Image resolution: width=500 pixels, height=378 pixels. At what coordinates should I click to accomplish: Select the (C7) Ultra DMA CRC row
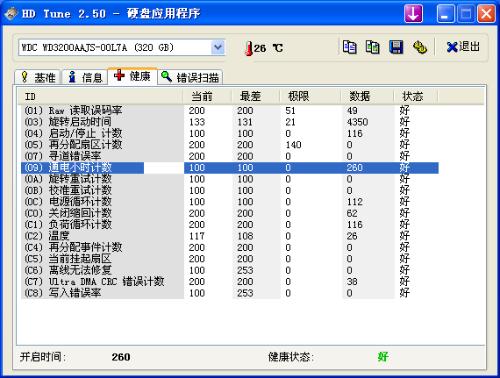[230, 282]
